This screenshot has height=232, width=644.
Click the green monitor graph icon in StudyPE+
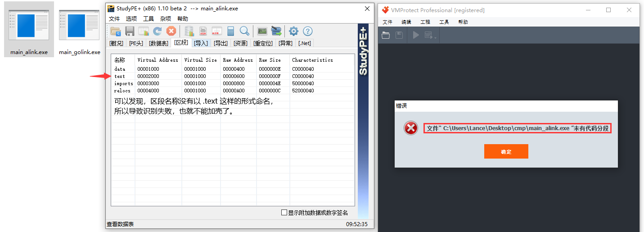coord(262,31)
